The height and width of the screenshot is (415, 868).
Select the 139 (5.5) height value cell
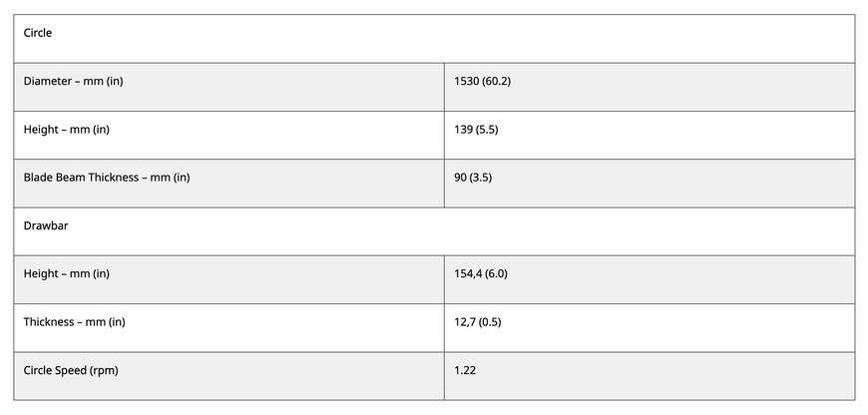(x=649, y=135)
